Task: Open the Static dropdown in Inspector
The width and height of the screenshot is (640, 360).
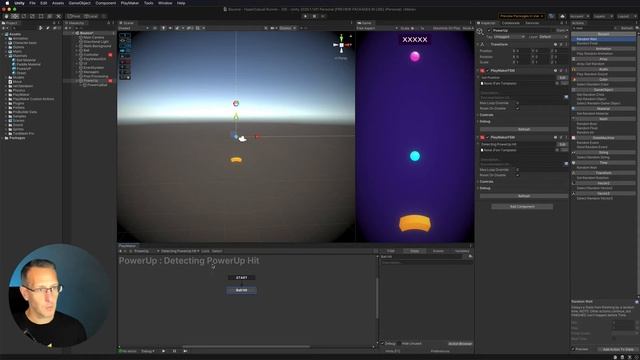Action: [x=562, y=30]
